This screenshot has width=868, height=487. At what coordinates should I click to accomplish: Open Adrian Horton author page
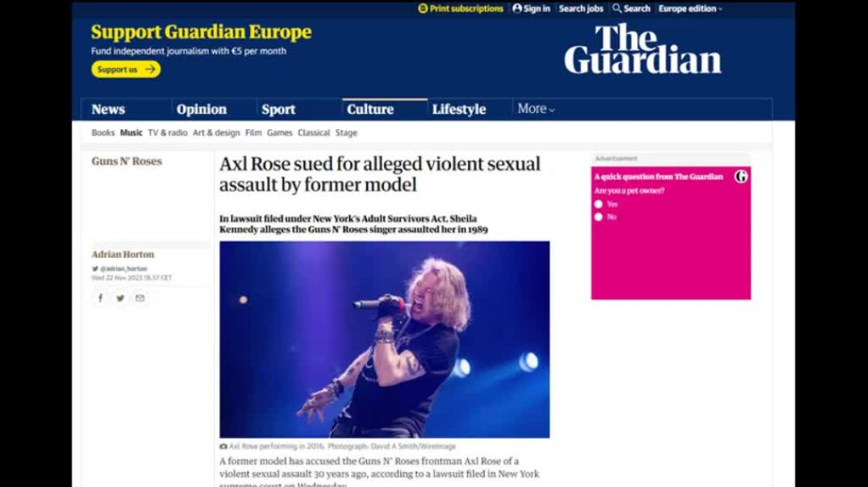point(123,255)
